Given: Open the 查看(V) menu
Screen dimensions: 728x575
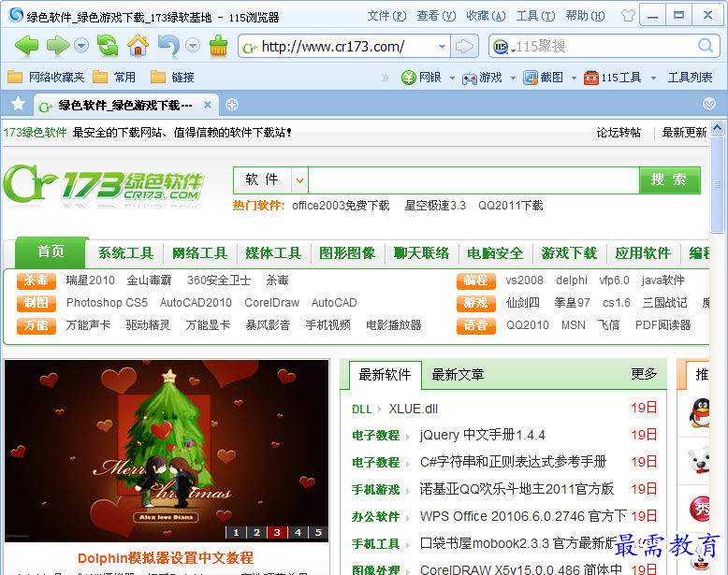Looking at the screenshot, I should pyautogui.click(x=436, y=16).
